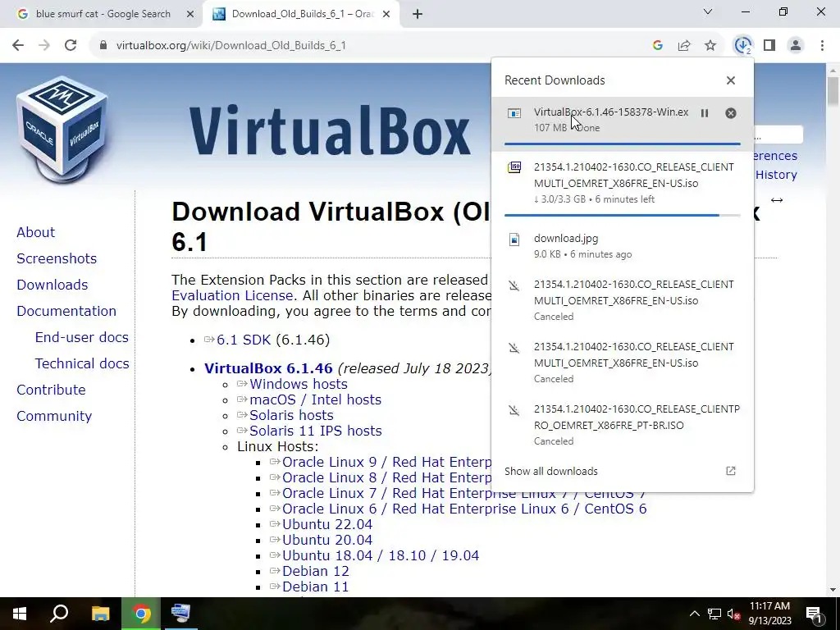This screenshot has width=840, height=630.
Task: Close the Download_Old_Builds_6_1 tab
Action: coord(386,15)
